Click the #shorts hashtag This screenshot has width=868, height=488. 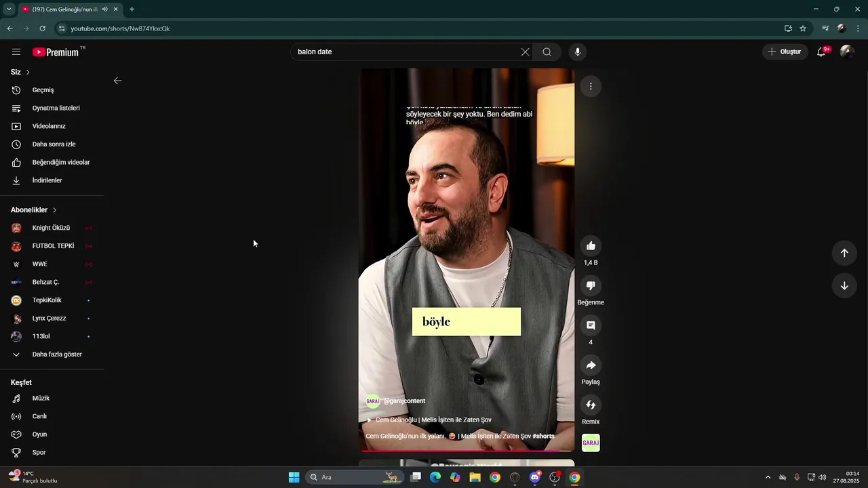(x=543, y=436)
